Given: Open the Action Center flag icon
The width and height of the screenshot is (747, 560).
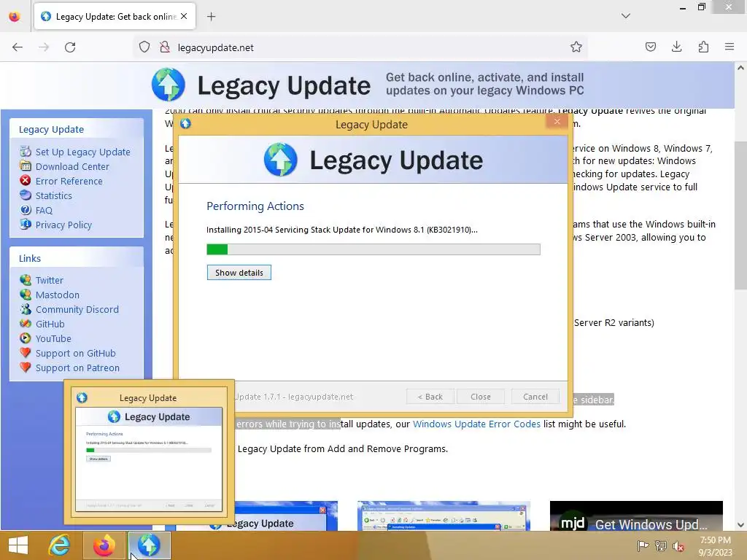Looking at the screenshot, I should coord(643,545).
